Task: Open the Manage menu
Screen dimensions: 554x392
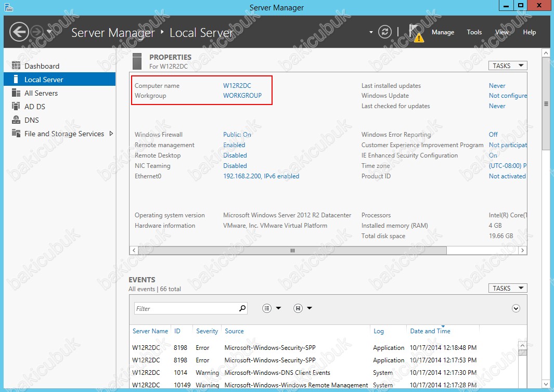Action: point(443,32)
